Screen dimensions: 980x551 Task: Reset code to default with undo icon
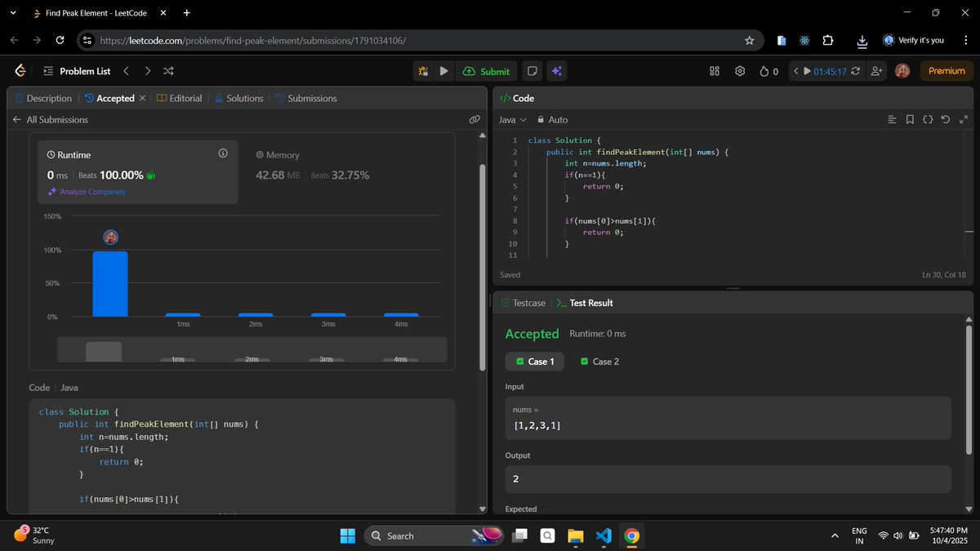click(946, 119)
